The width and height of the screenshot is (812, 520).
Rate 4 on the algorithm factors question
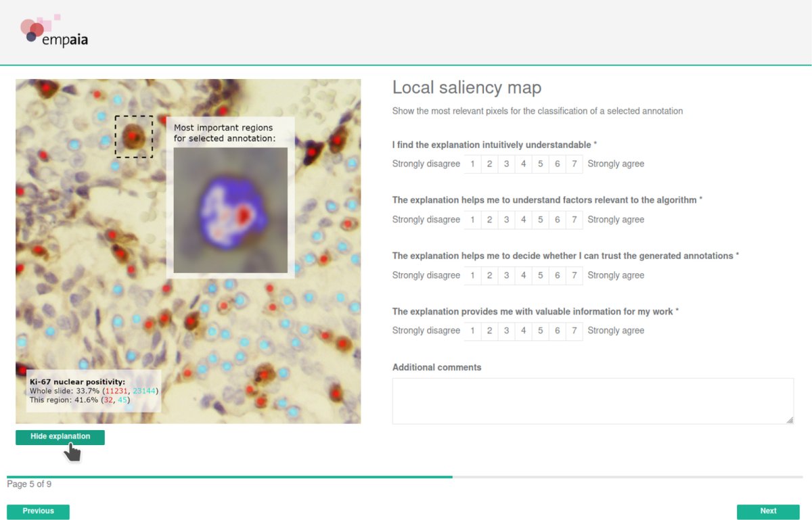(x=523, y=219)
